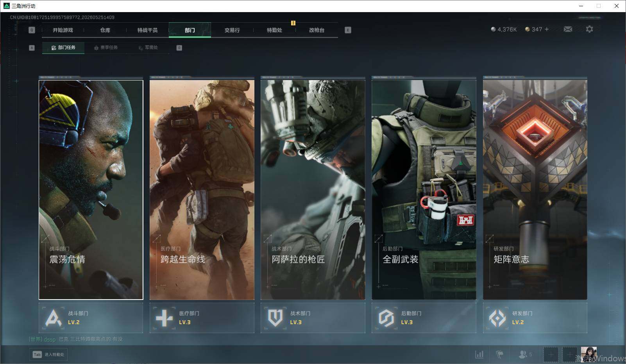Open the 全副武装 mission card
This screenshot has width=626, height=364.
(x=424, y=190)
